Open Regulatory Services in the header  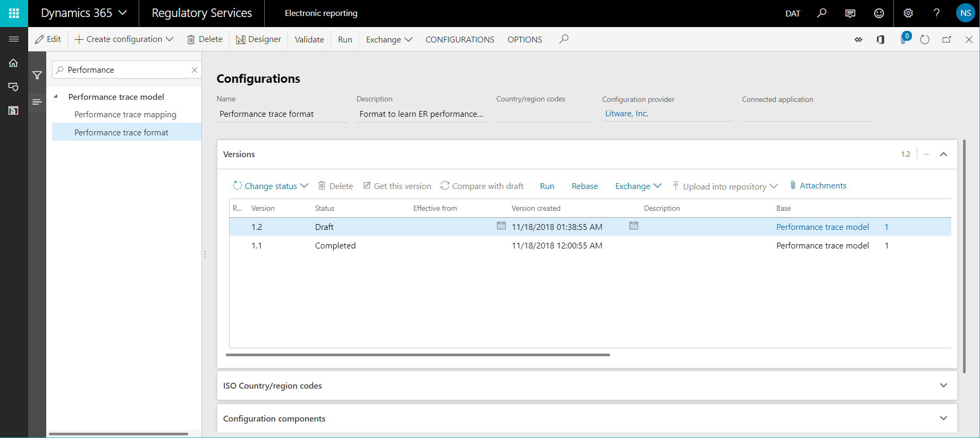point(202,13)
